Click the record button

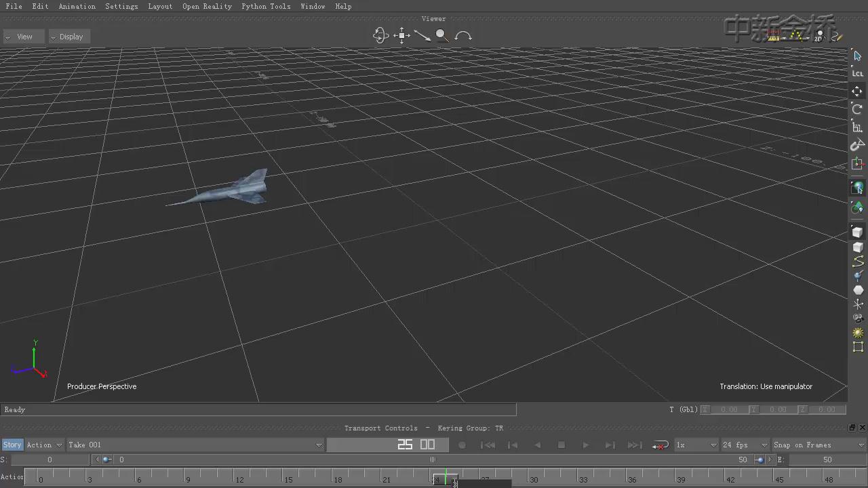[x=462, y=445]
